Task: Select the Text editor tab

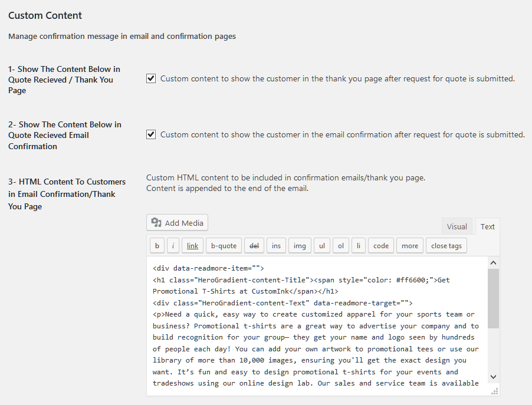Action: (488, 226)
